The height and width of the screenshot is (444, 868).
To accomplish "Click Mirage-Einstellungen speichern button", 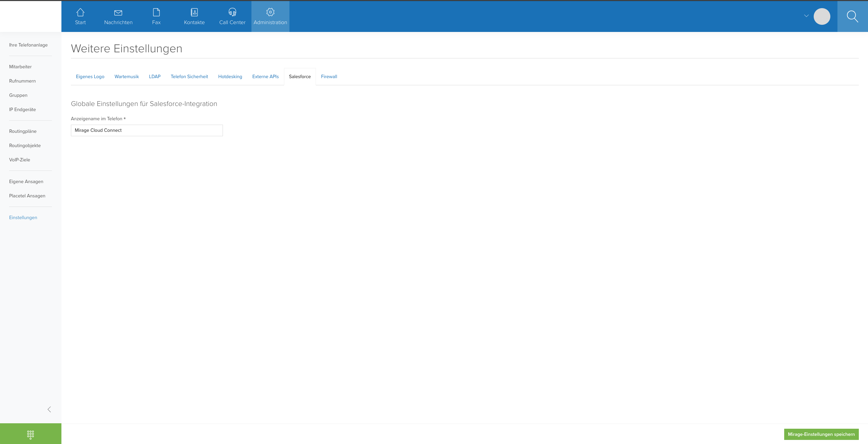I will tap(821, 434).
